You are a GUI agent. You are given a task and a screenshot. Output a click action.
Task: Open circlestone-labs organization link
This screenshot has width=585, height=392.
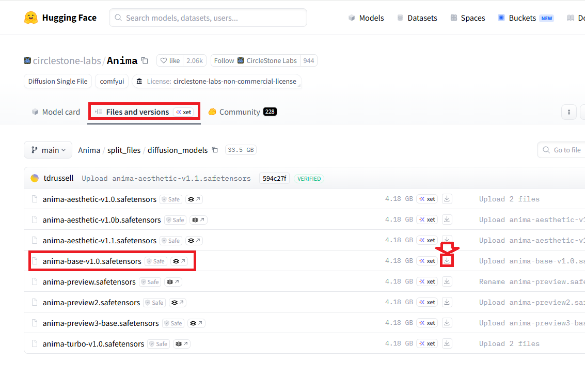[67, 60]
